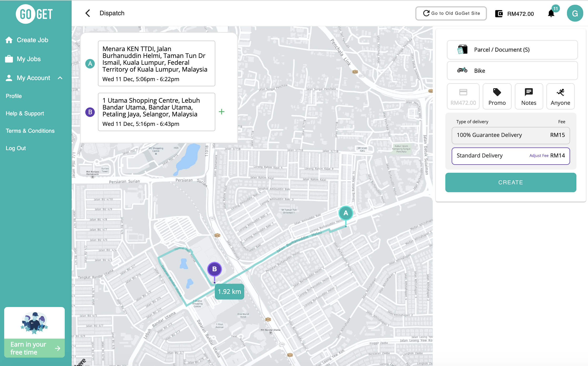Choose the Anyone runner option
The width and height of the screenshot is (588, 366).
coord(560,96)
